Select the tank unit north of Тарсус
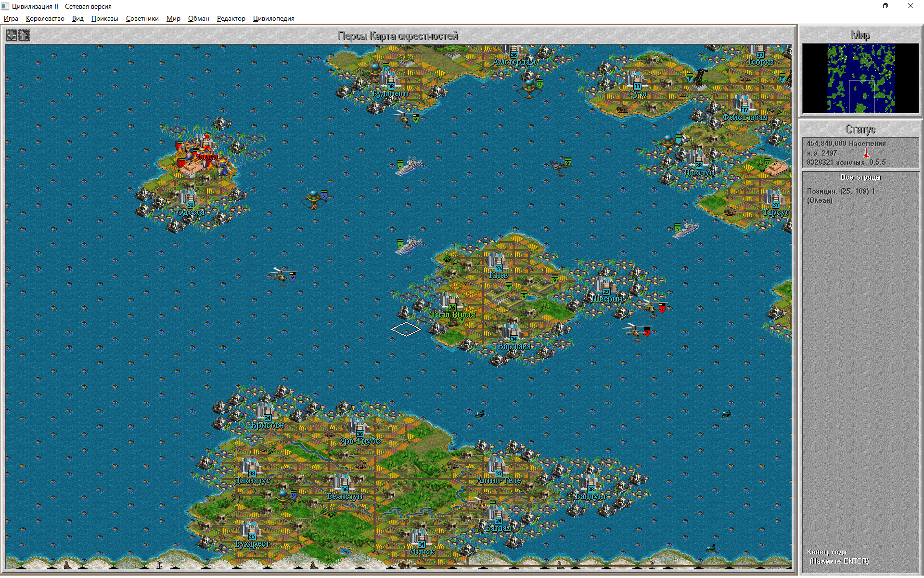Screen dimensions: 924x578 [776, 166]
